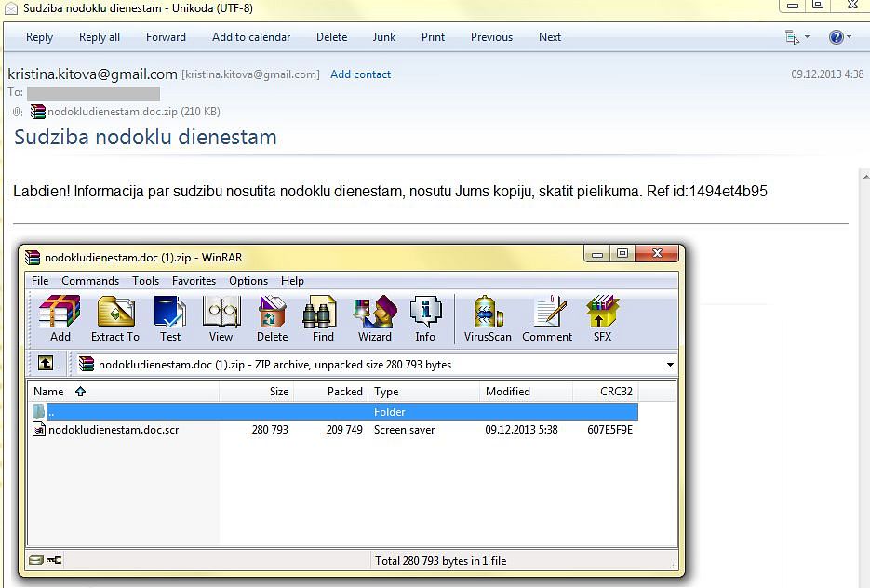Click the WinRAR title bar books icon
The image size is (870, 588).
pos(33,258)
